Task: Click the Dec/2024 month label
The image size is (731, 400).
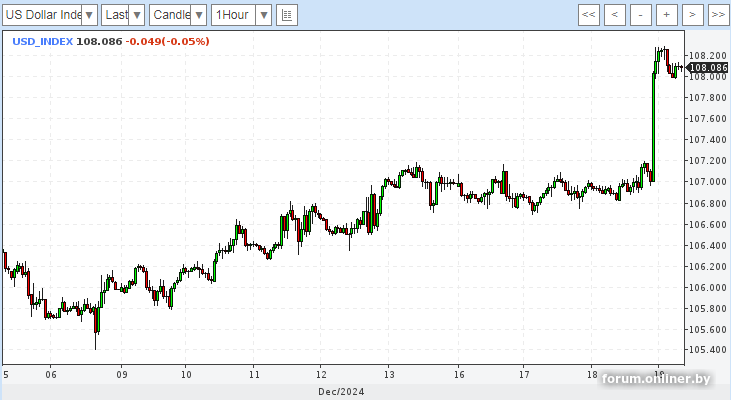Action: (x=341, y=392)
